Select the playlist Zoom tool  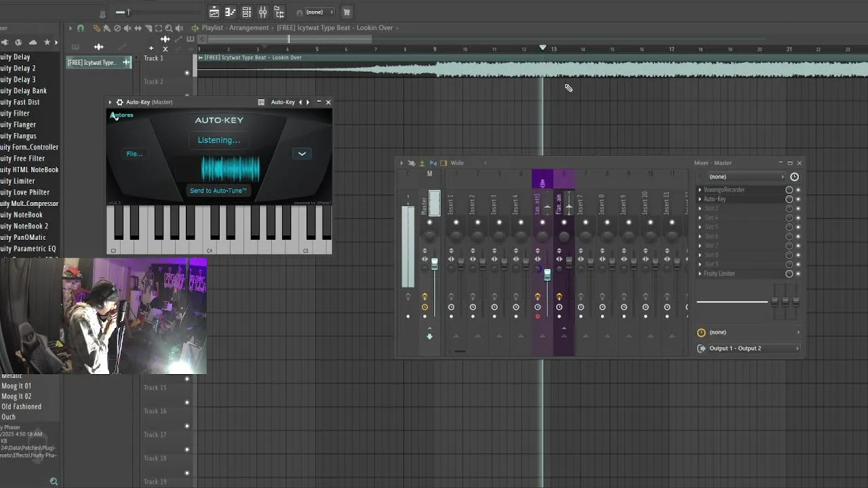[x=169, y=28]
